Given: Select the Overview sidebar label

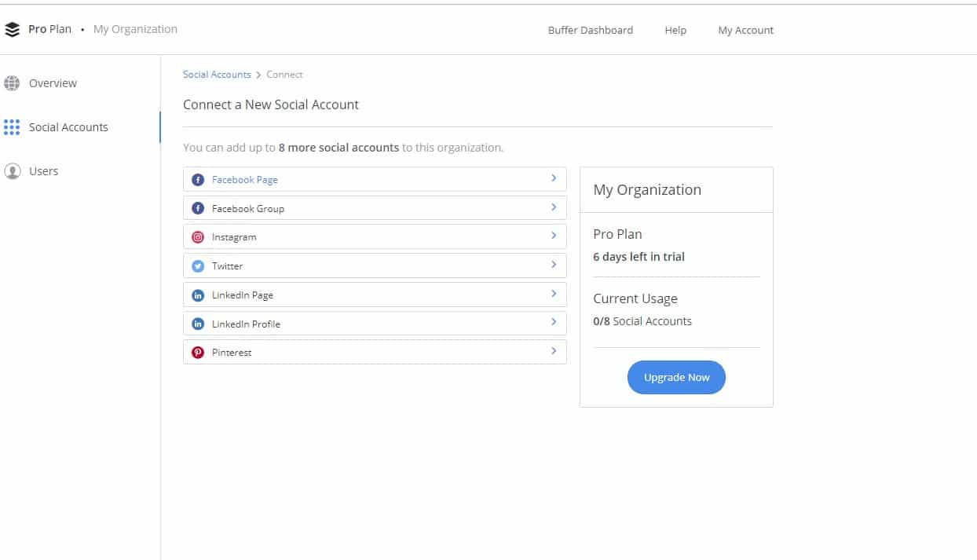Looking at the screenshot, I should [53, 83].
